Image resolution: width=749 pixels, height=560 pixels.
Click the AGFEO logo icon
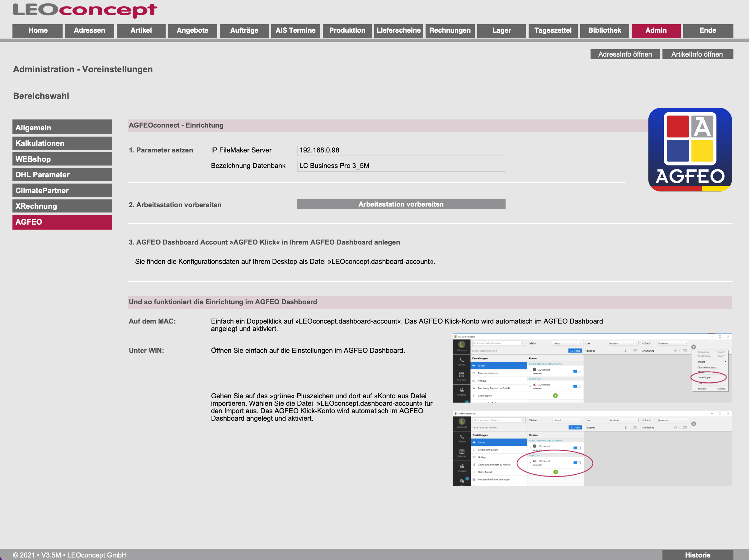pyautogui.click(x=690, y=150)
